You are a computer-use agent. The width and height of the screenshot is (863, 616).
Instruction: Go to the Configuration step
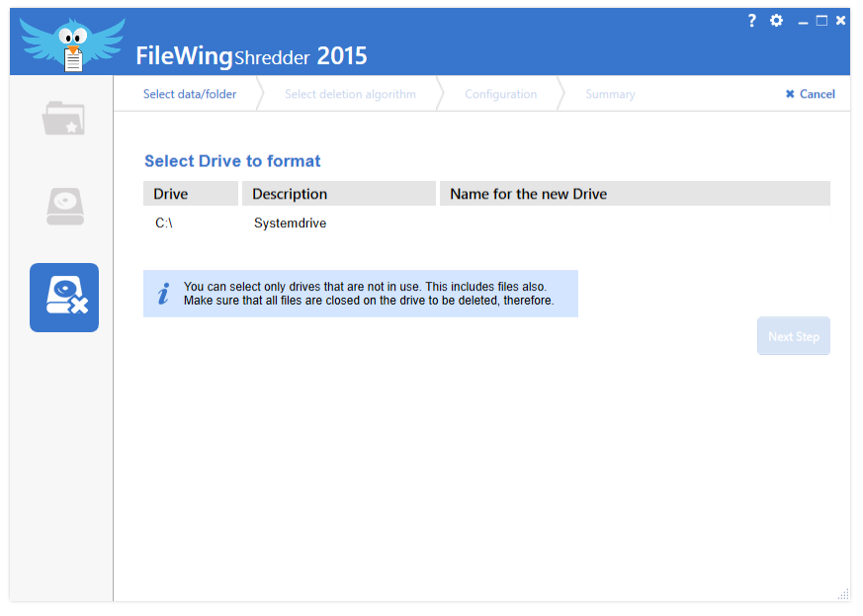pos(500,94)
